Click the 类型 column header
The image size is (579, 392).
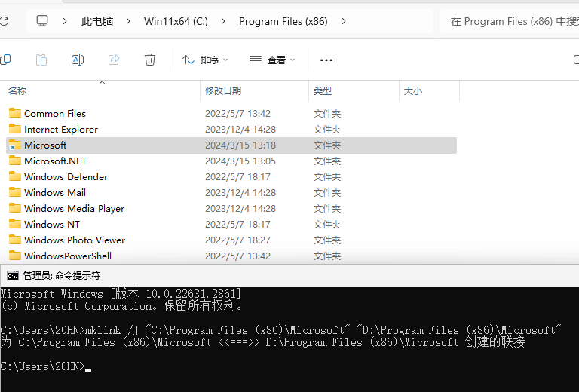tap(323, 90)
